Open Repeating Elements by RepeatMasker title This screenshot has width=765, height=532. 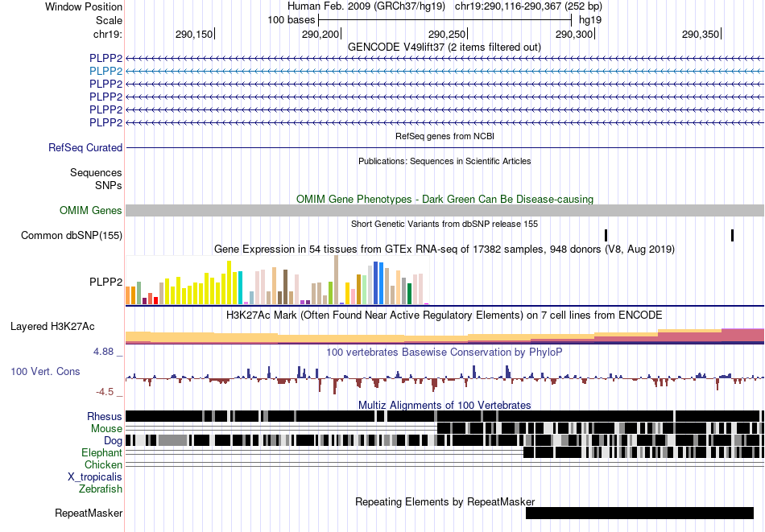click(445, 501)
